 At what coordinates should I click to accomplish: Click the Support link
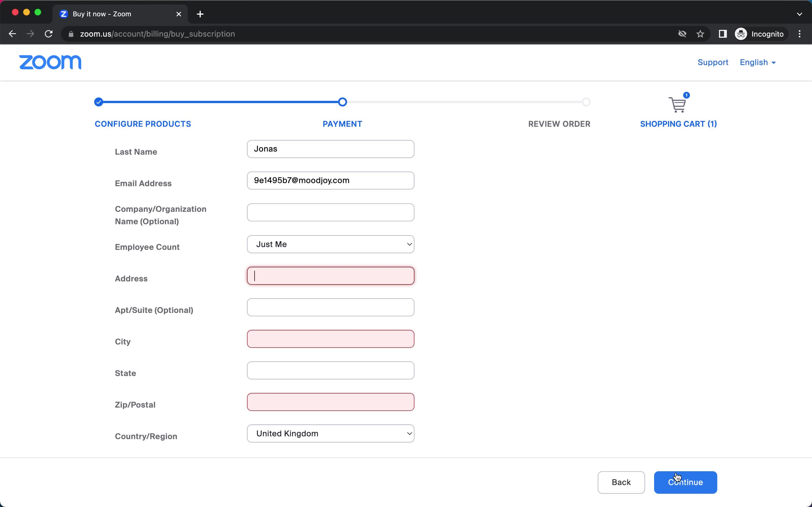click(x=713, y=62)
